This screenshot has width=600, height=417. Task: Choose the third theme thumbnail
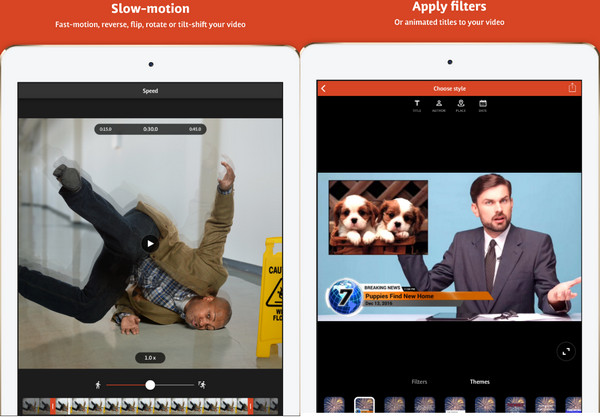coord(395,405)
